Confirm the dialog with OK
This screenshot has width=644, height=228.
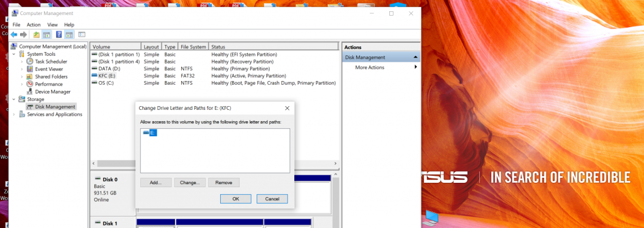236,199
